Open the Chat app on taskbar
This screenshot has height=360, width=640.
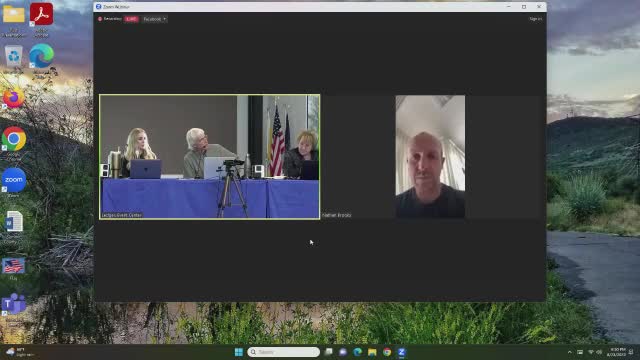coord(343,352)
